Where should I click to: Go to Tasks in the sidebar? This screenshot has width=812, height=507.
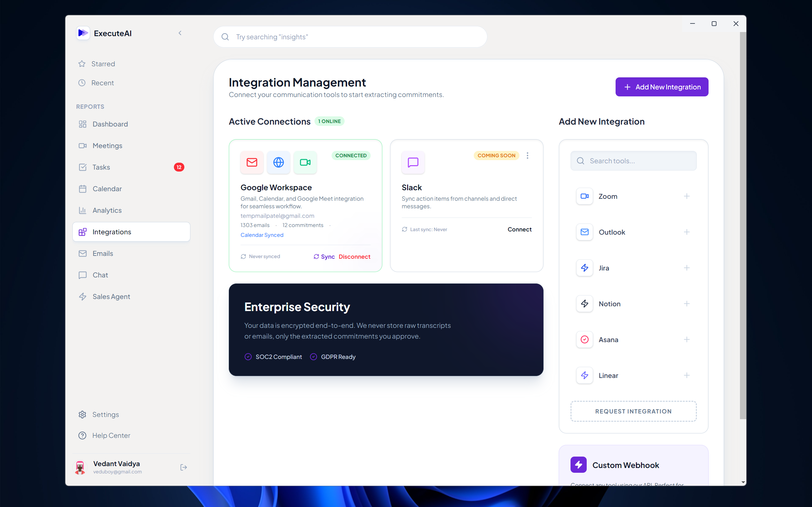[x=101, y=167]
